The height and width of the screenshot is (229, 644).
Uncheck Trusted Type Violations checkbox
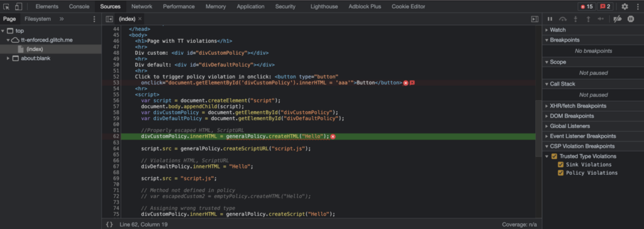(x=554, y=156)
